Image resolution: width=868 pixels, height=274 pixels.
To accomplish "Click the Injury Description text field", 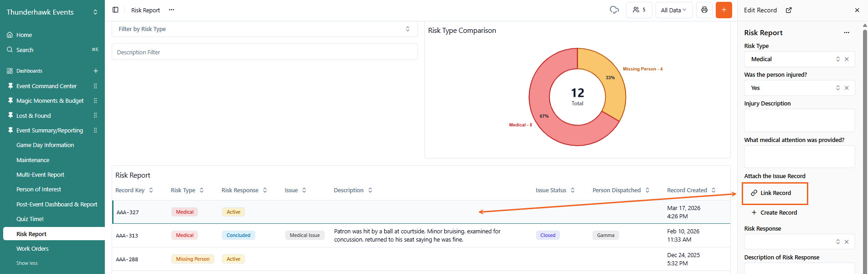I will click(799, 121).
